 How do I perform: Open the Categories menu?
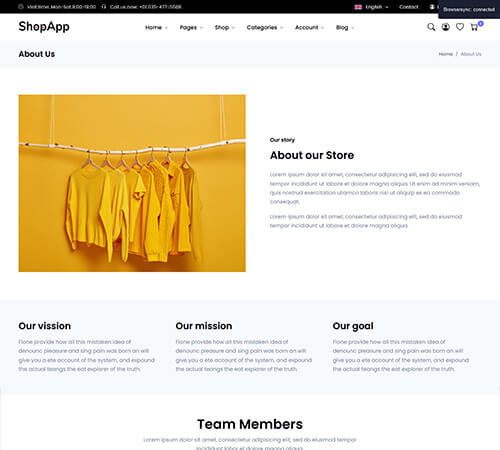pos(265,27)
